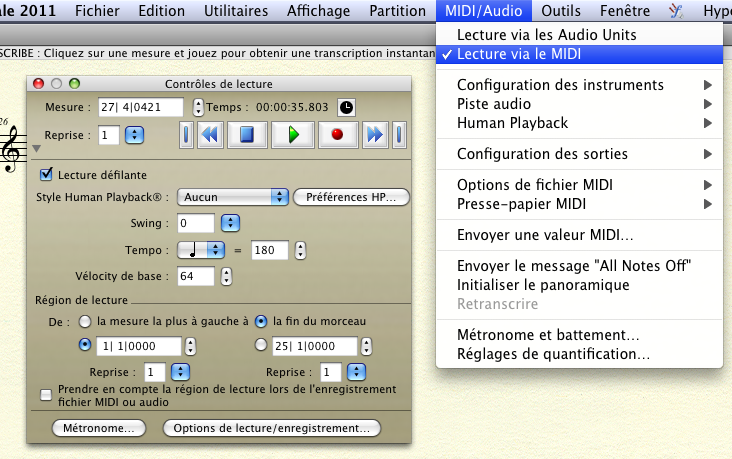
Task: Jump to end with rightmost bar button
Action: (399, 135)
